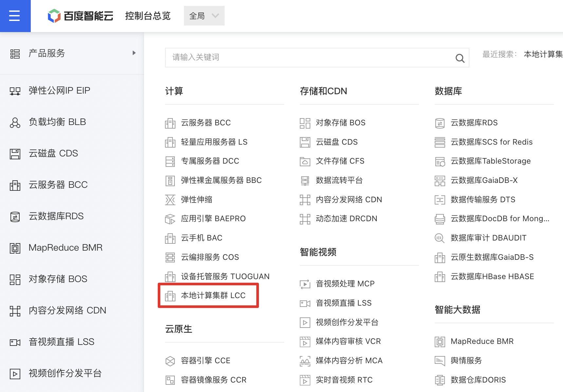This screenshot has width=563, height=392.
Task: Click the search magnifier icon
Action: pos(460,58)
